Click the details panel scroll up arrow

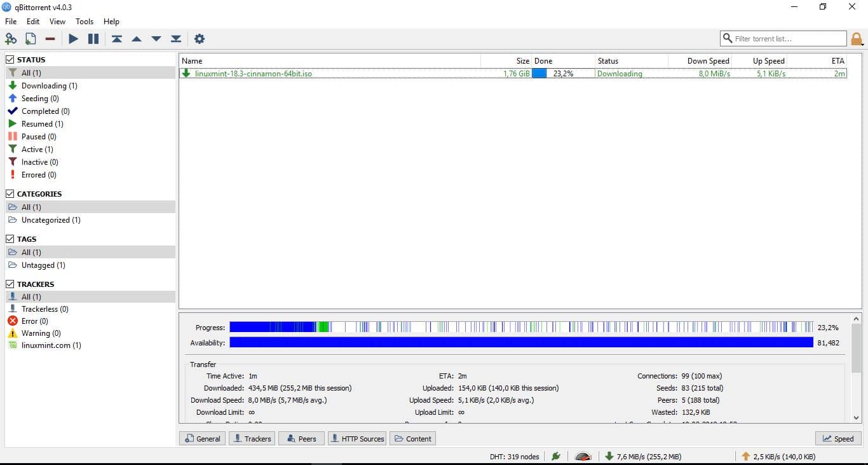click(x=856, y=319)
